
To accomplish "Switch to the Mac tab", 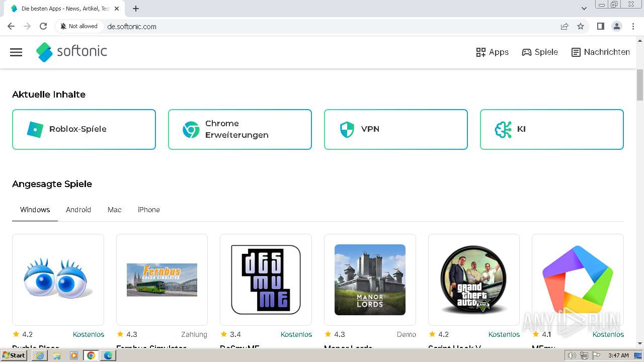I will (x=115, y=210).
